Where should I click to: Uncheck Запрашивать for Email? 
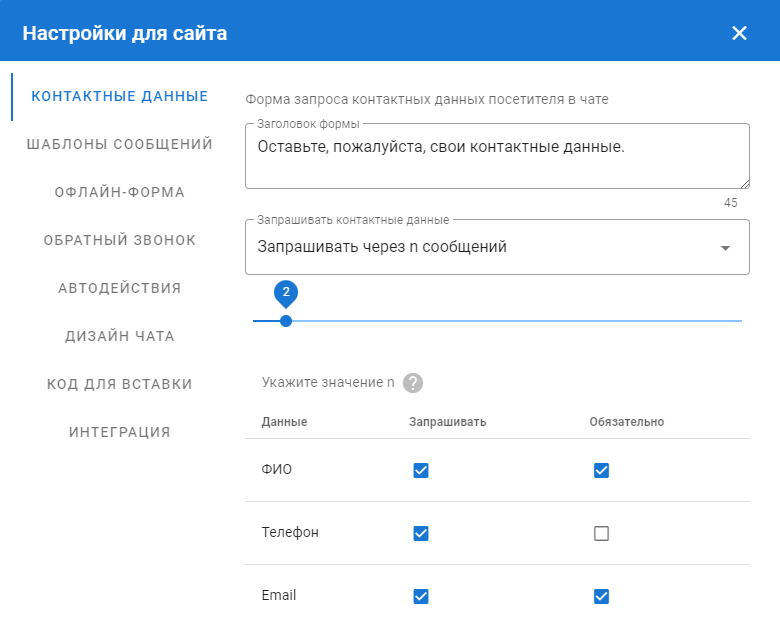[x=421, y=597]
